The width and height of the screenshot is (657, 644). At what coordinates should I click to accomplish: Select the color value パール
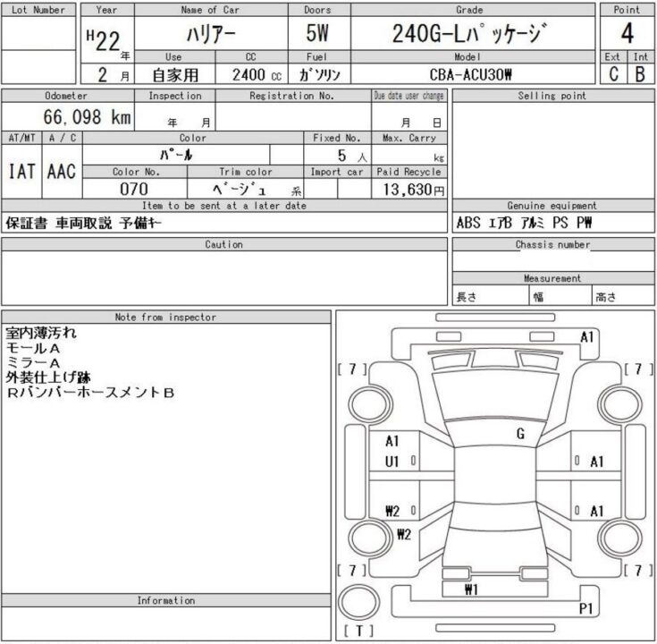pyautogui.click(x=176, y=155)
